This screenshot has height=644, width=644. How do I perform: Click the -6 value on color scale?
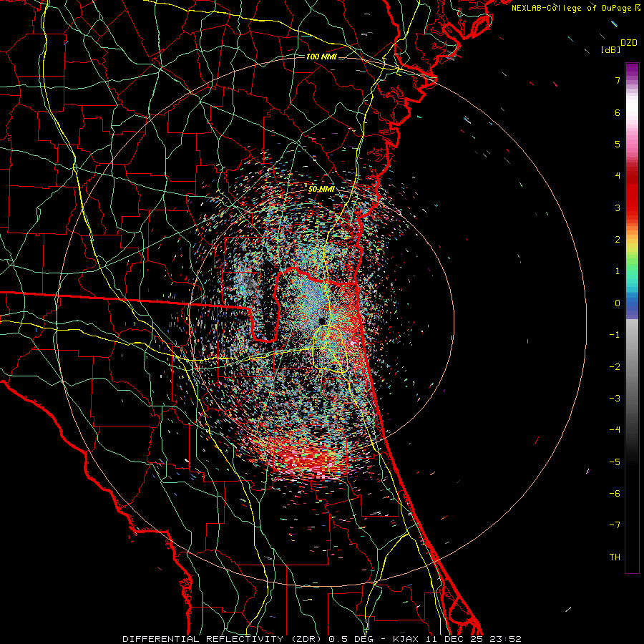point(615,494)
